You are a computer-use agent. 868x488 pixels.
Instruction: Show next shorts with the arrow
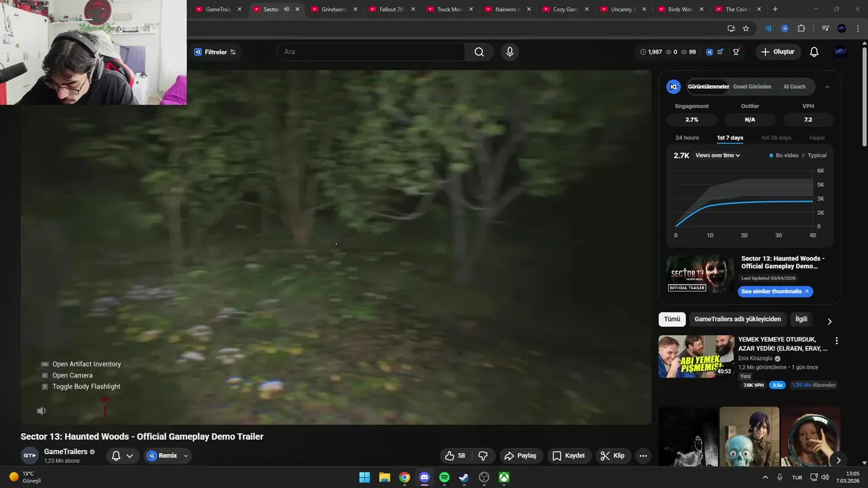point(838,460)
